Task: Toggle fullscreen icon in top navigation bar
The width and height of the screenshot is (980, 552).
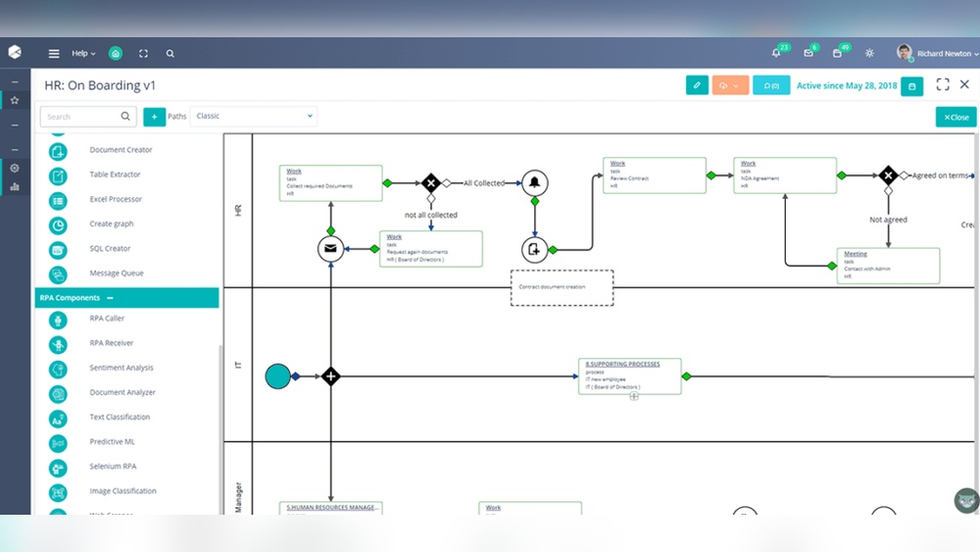Action: click(x=144, y=54)
